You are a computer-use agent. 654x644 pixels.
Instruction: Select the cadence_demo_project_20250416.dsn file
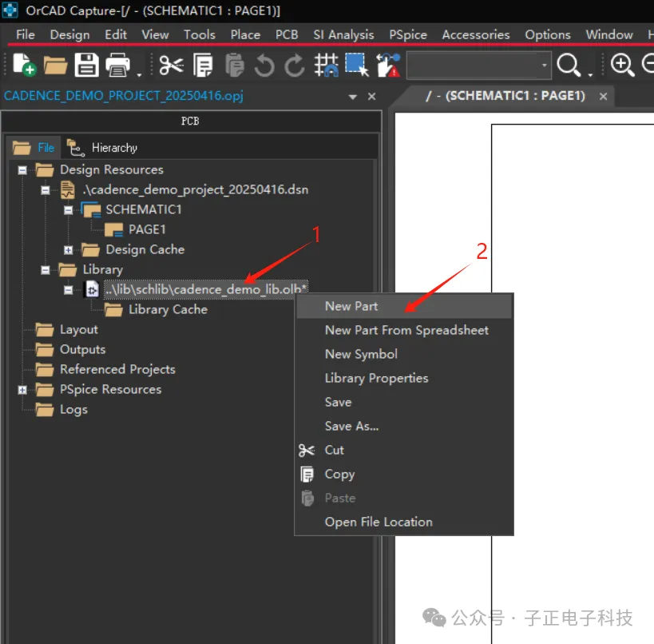pos(196,190)
